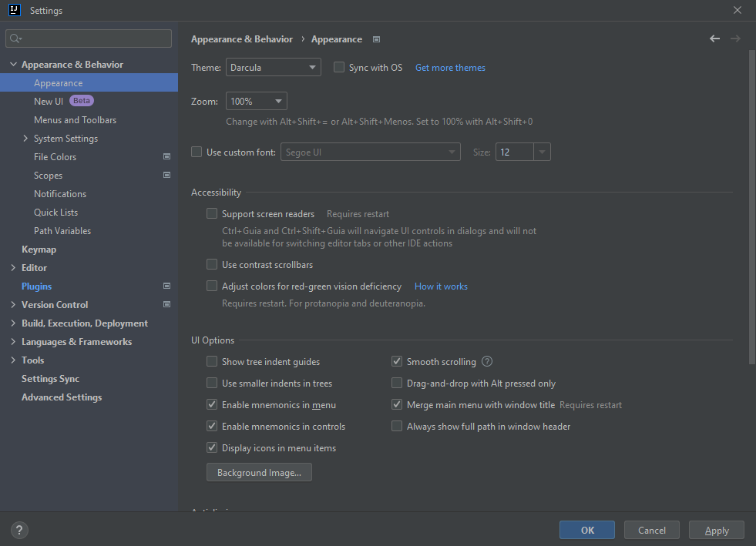Toggle Adjust colors for red-green vision deficiency
756x546 pixels.
(x=212, y=286)
